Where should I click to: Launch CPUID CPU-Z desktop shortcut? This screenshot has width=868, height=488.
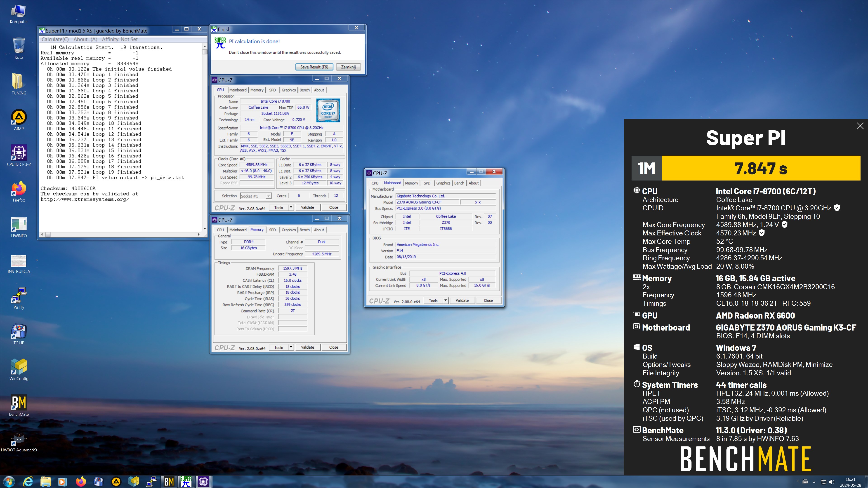[x=19, y=156]
